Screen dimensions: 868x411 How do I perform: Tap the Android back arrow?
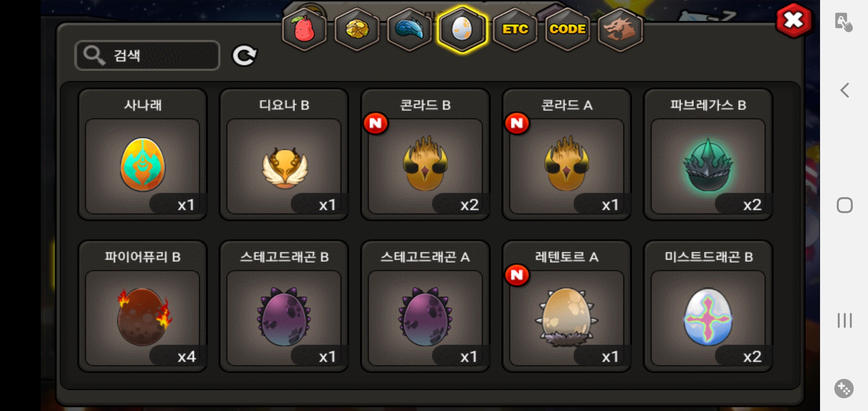click(x=844, y=91)
